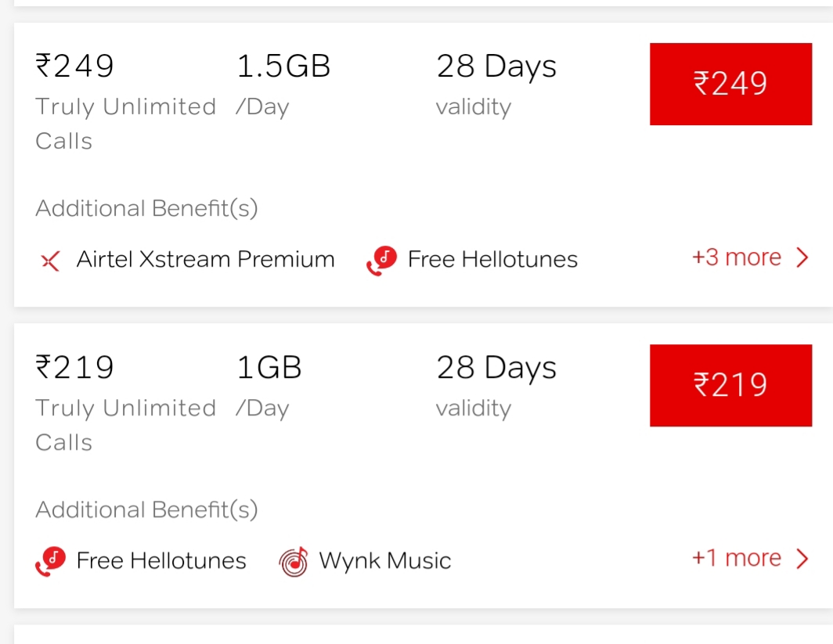Tap the ₹219 price heading text
Screen dimensions: 833x644
tap(74, 368)
